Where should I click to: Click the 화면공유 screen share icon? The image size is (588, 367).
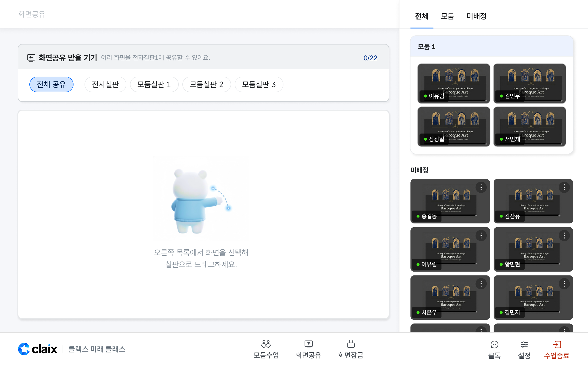coord(308,344)
